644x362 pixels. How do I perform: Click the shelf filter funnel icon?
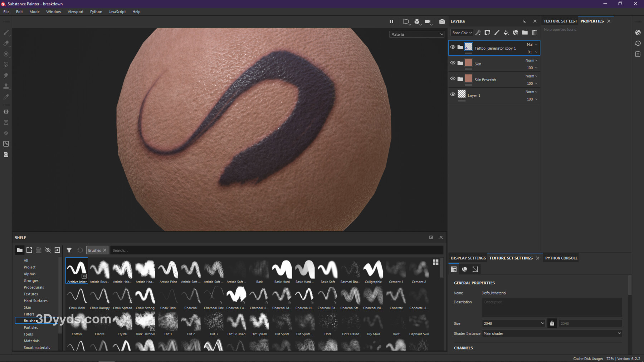pos(69,250)
